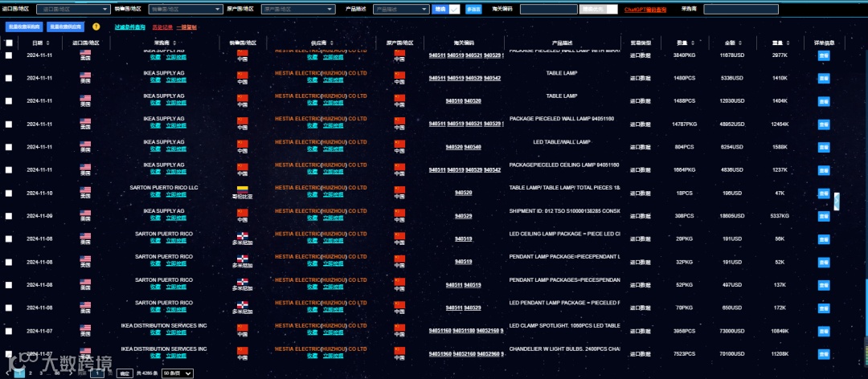Check the select-all checkbox in table header
The image size is (868, 379).
tap(9, 43)
